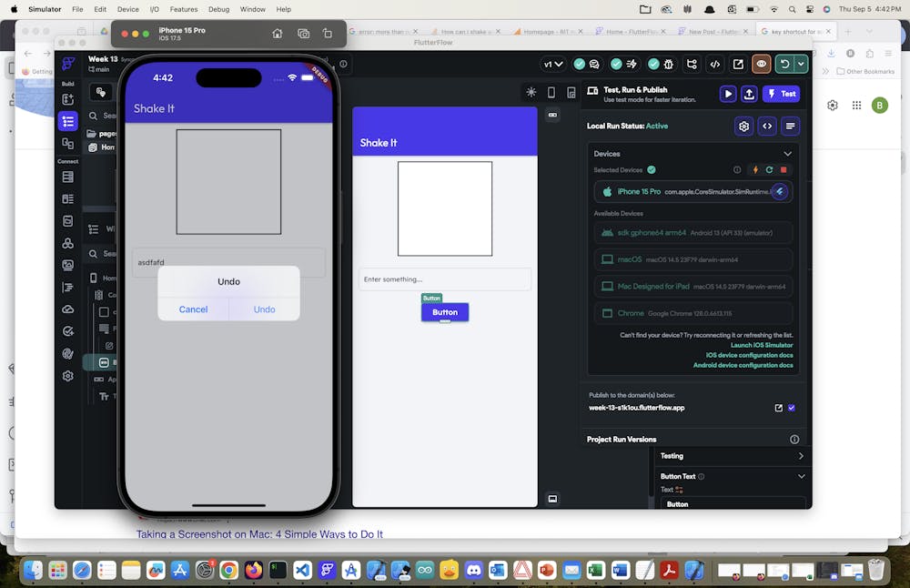
Task: Open the Edit menu in menu bar
Action: [x=100, y=9]
